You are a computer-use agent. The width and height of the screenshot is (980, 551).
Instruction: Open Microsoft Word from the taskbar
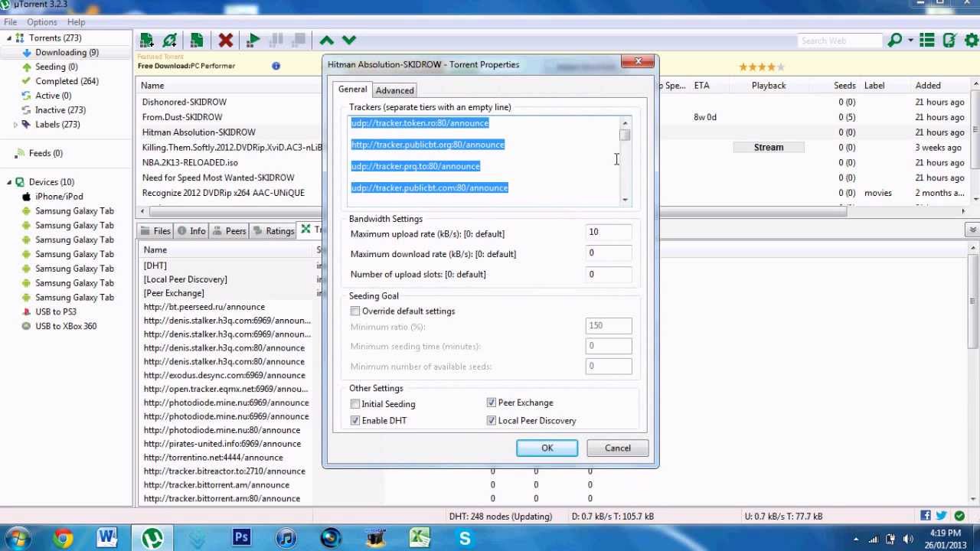(x=107, y=539)
